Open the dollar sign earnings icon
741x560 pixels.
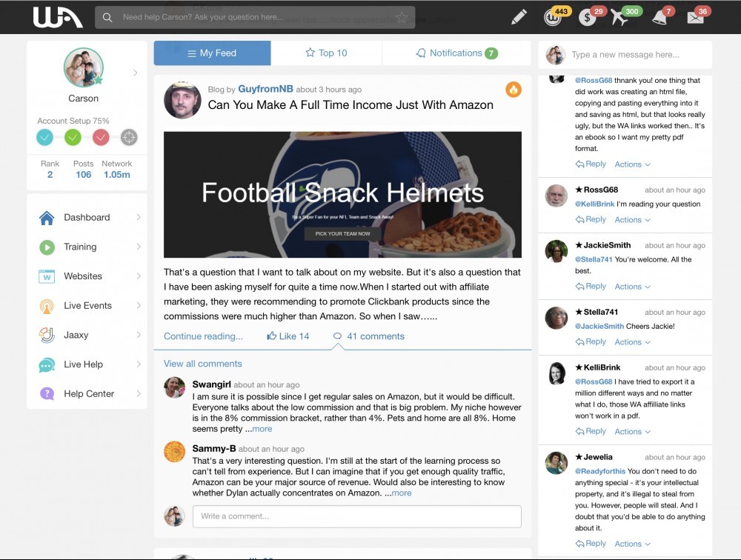588,18
